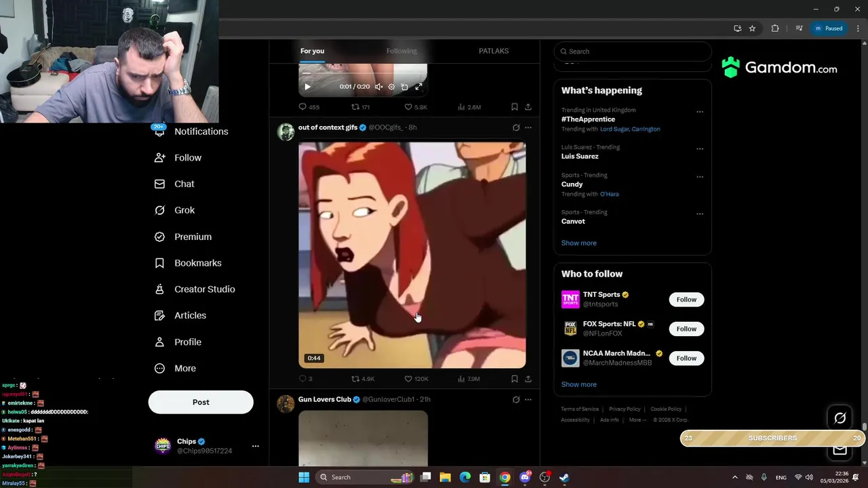Bookmark the out of context gifs post
The height and width of the screenshot is (488, 868).
(515, 379)
